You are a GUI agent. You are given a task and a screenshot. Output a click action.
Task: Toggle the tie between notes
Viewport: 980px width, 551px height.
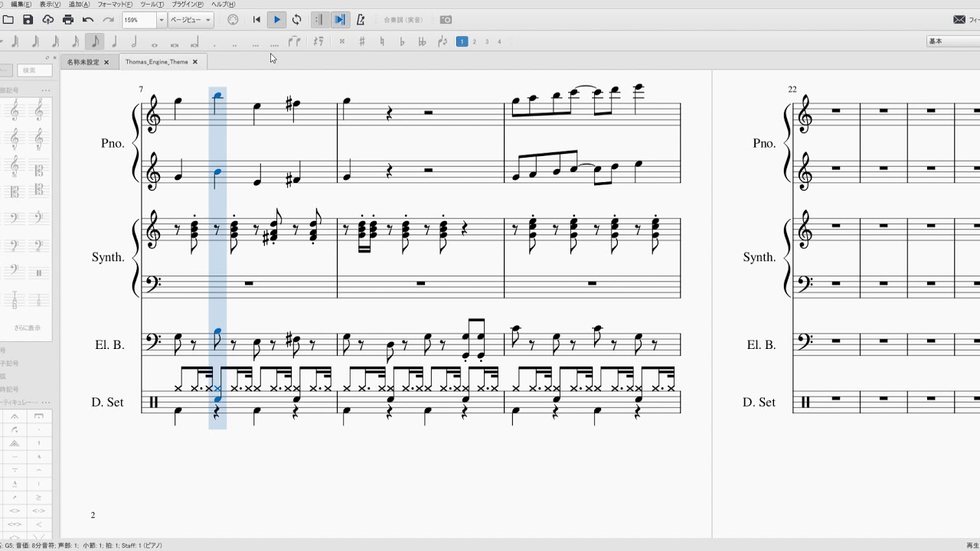click(x=294, y=41)
